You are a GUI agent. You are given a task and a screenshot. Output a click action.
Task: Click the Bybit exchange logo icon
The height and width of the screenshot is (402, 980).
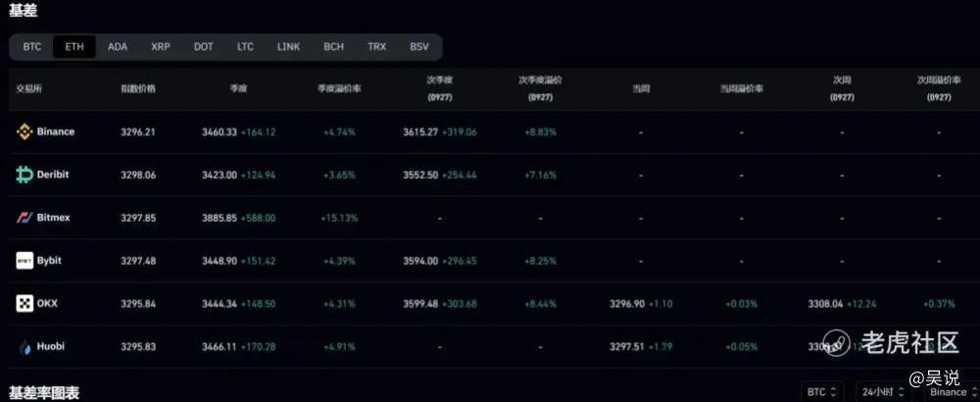(24, 261)
